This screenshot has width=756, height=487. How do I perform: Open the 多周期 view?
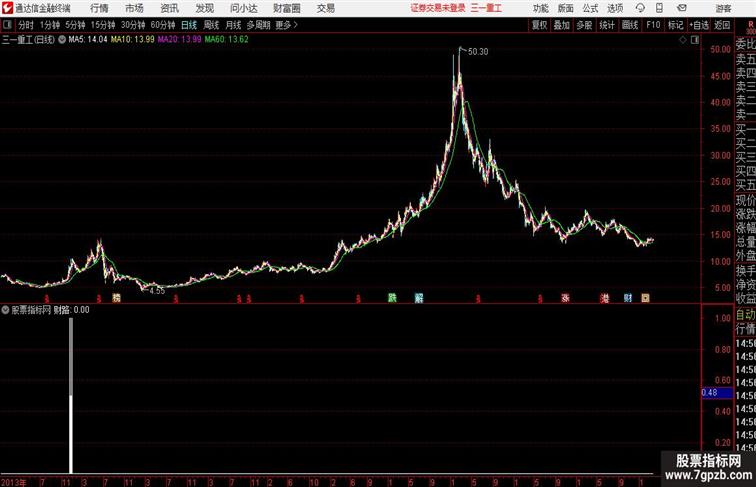point(258,25)
